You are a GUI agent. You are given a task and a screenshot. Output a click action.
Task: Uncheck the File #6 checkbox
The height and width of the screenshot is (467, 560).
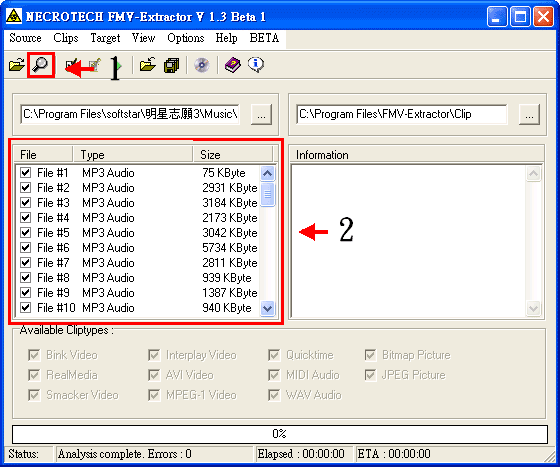(25, 248)
